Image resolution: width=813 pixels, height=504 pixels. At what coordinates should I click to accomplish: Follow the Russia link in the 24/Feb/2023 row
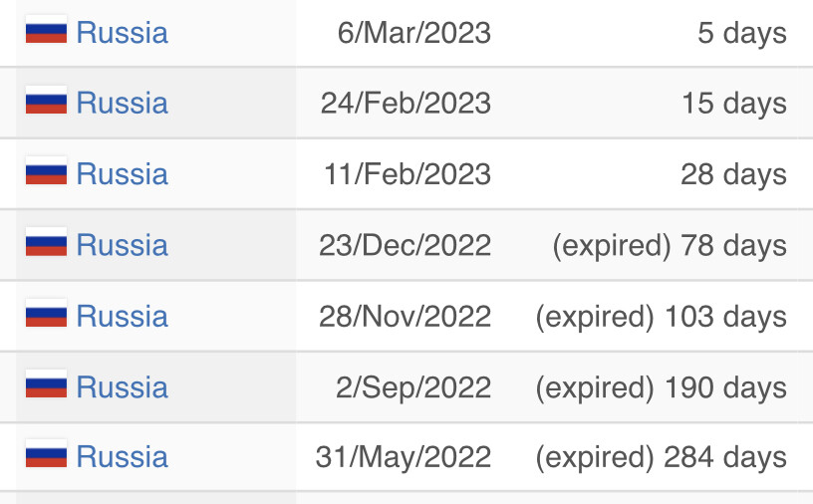click(x=122, y=104)
